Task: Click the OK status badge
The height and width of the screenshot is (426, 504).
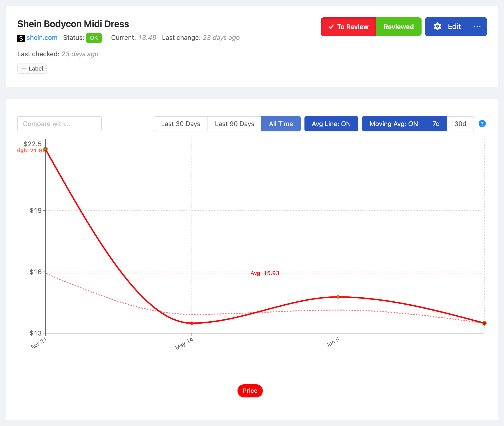Action: (x=94, y=38)
